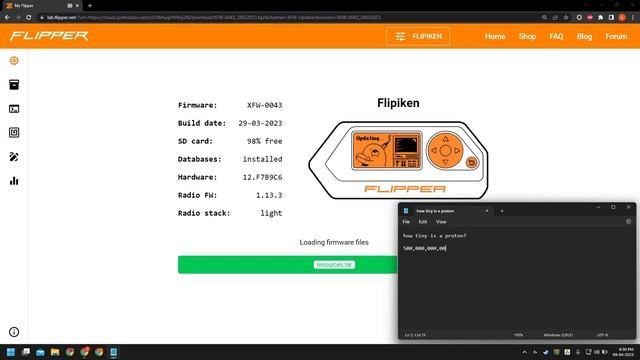Click the sliders icon in FLIPIKEN button

point(400,36)
